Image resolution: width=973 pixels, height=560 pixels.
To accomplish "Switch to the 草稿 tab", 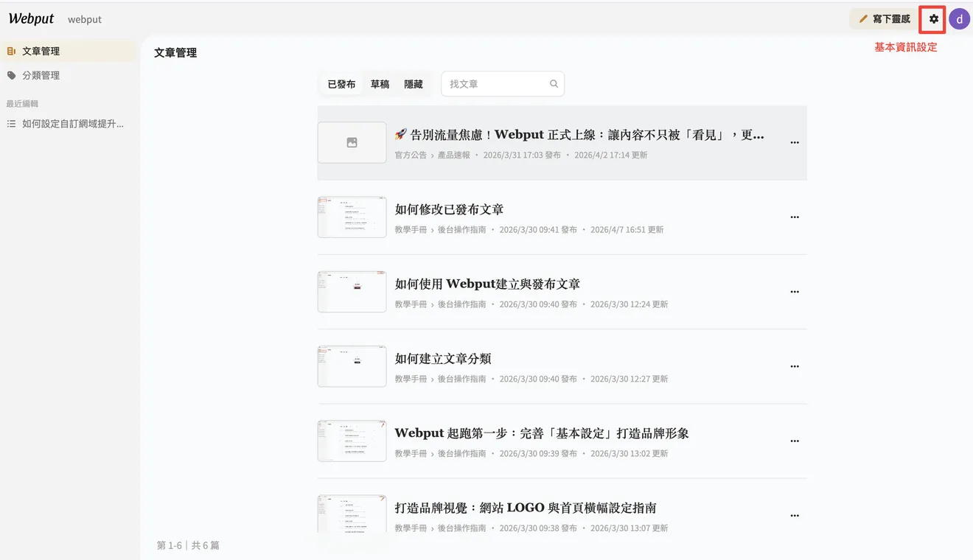I will [x=380, y=84].
